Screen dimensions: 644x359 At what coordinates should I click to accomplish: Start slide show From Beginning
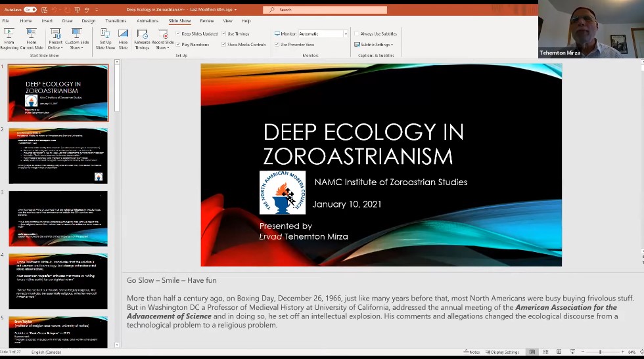pos(9,39)
